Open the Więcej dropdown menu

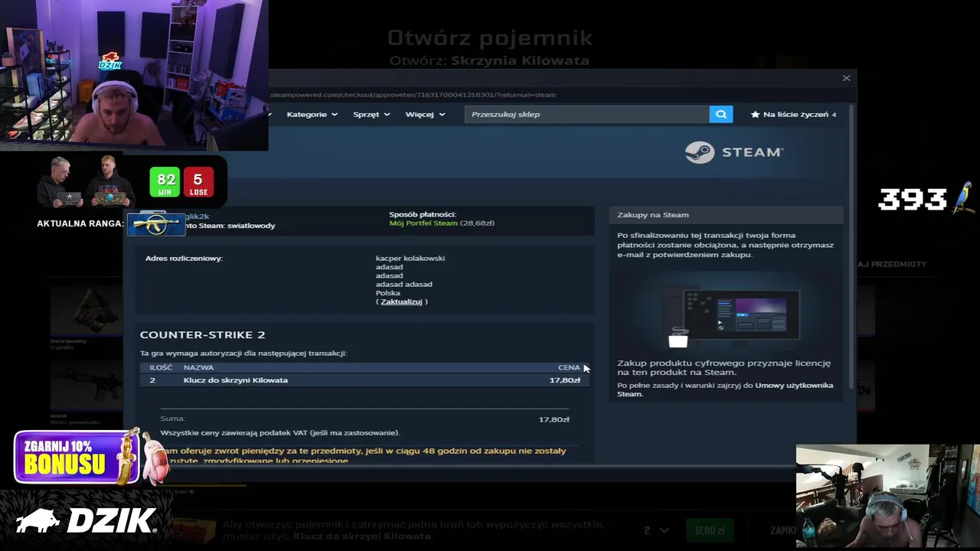425,114
